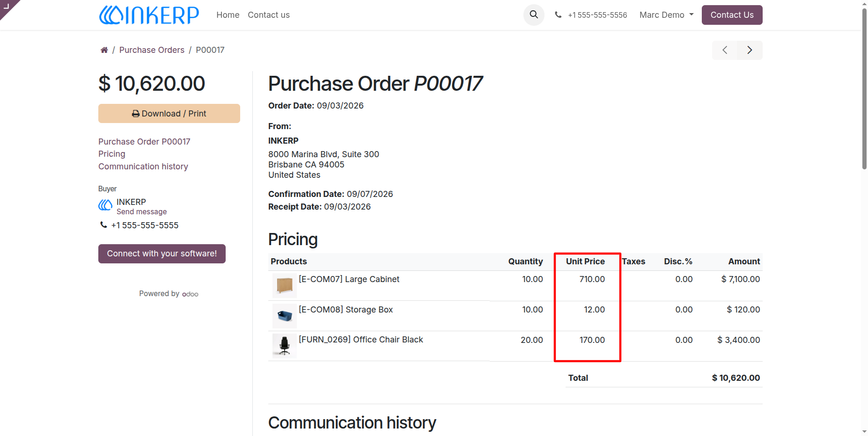868x436 pixels.
Task: Open the Home menu item
Action: (x=228, y=15)
